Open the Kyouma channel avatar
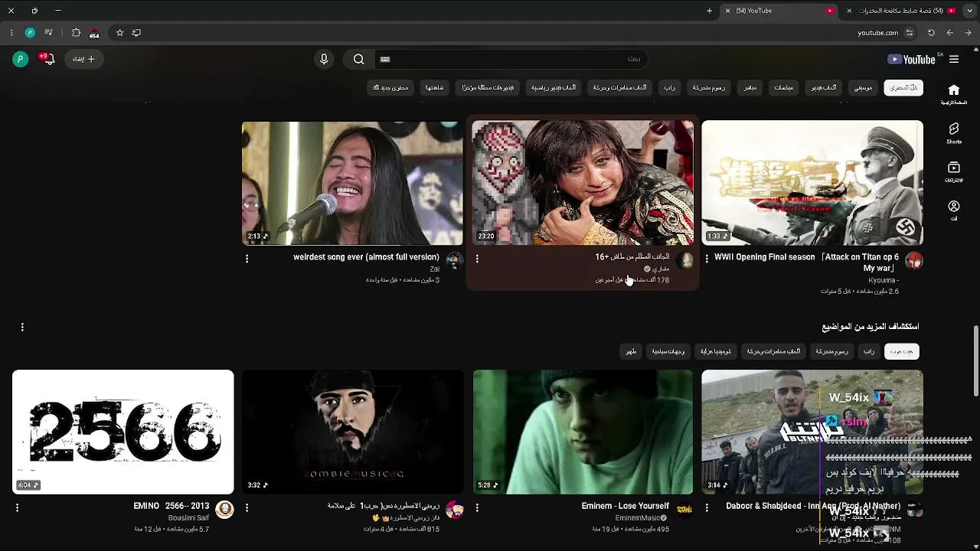The width and height of the screenshot is (980, 551). click(914, 262)
